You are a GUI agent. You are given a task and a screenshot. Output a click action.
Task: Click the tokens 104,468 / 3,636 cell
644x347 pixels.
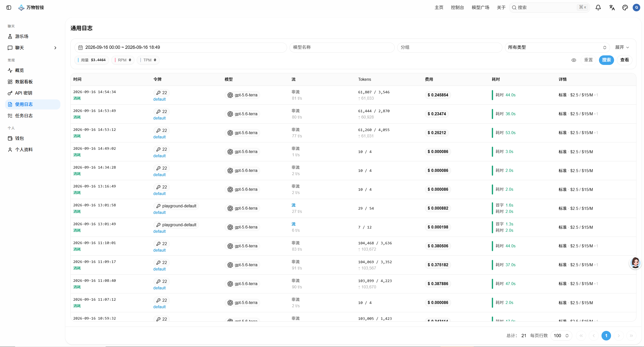pyautogui.click(x=375, y=243)
